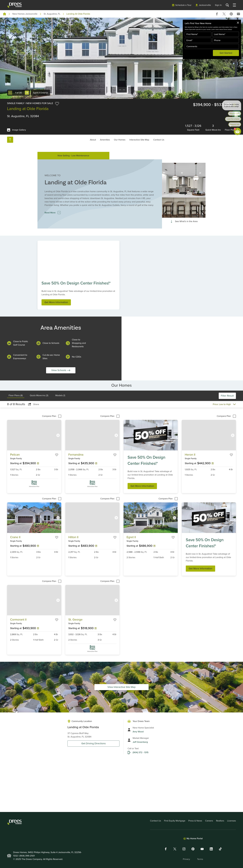Image resolution: width=243 pixels, height=868 pixels.
Task: Show next image on Hilton II card arrow
Action: click(116, 518)
